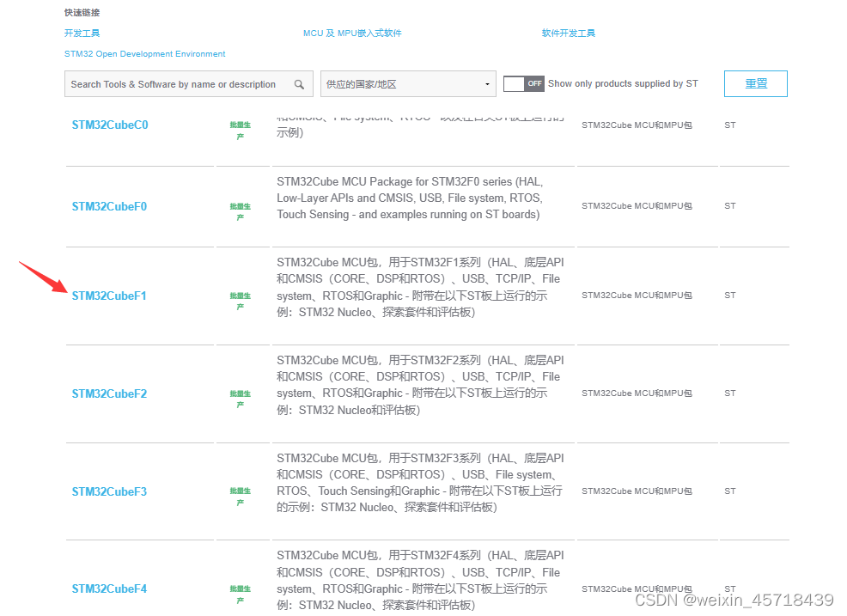Open the STM32CubeF4 product link
The image size is (847, 616).
(x=109, y=589)
